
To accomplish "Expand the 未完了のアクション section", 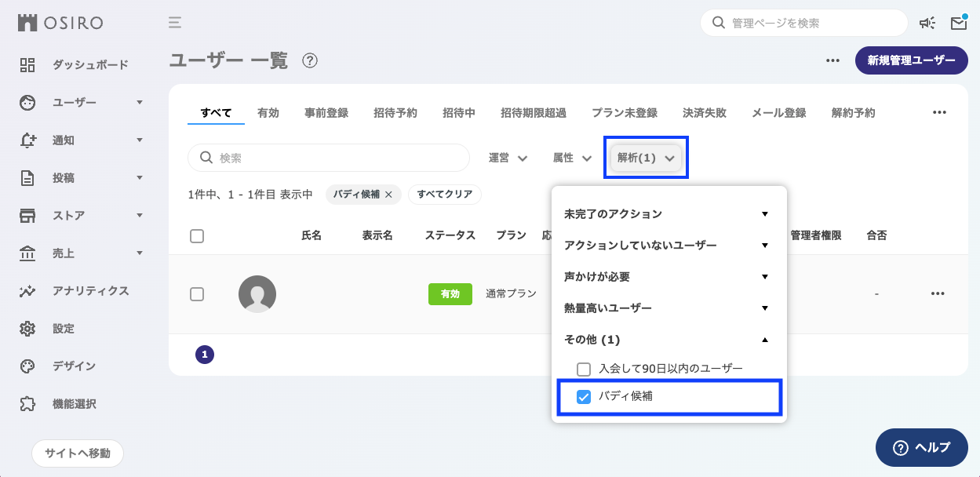I will pos(764,214).
